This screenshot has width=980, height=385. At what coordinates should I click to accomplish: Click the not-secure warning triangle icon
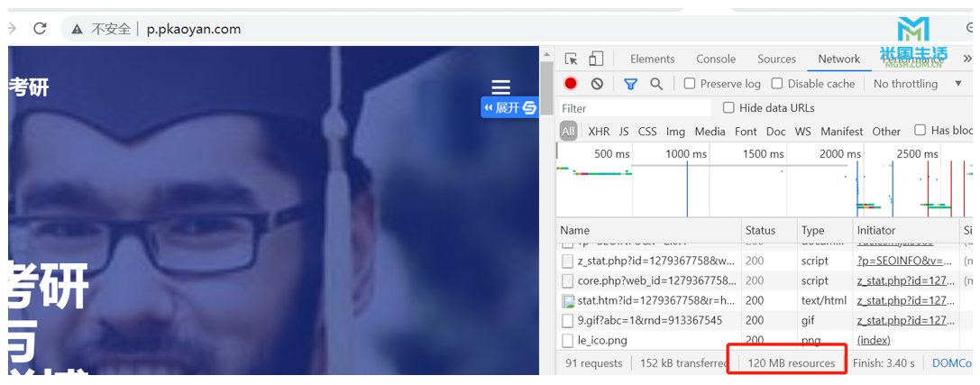[77, 29]
